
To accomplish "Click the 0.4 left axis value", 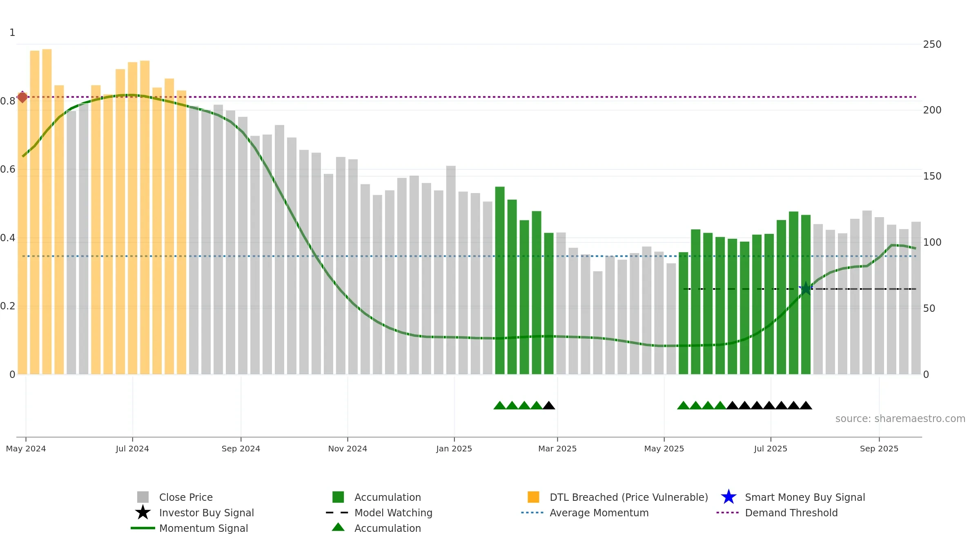I will (8, 238).
